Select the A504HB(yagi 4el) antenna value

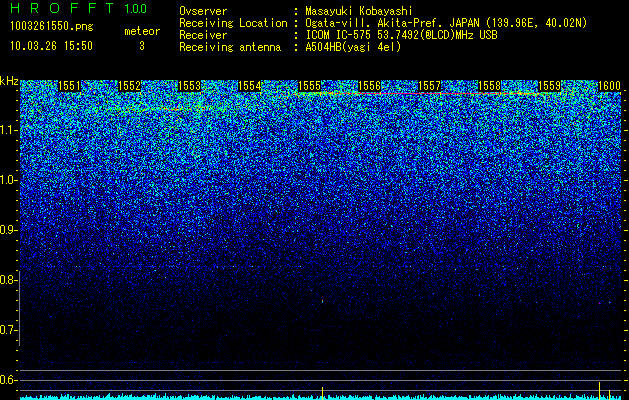tap(353, 47)
